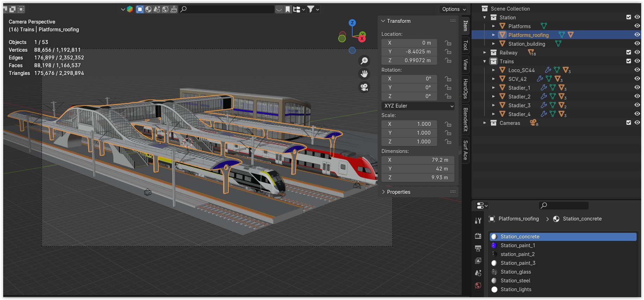Expand the Properties panel
The image size is (644, 300).
pyautogui.click(x=383, y=192)
